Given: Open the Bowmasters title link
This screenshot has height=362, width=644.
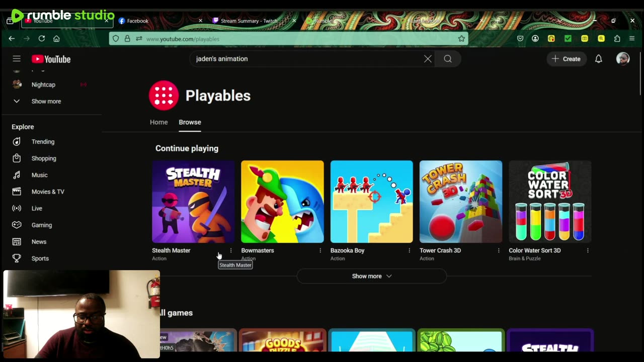Looking at the screenshot, I should (258, 250).
